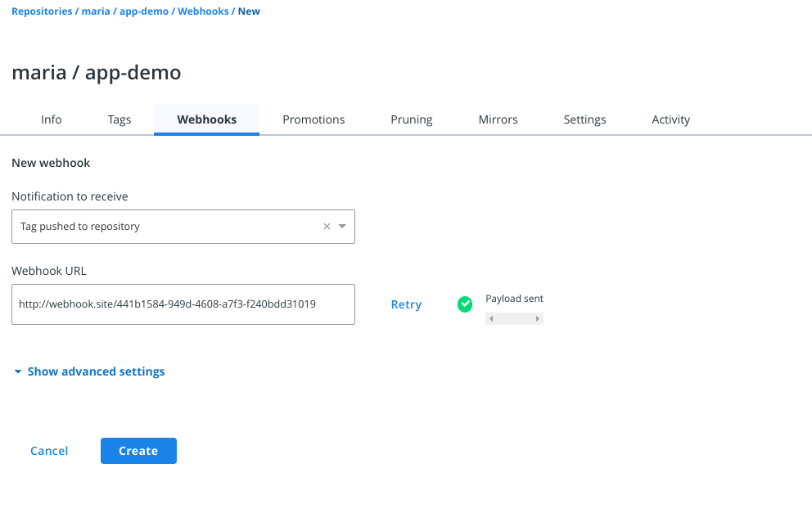Click the left arrow of the payload scrollbar
The image size is (812, 513).
(490, 319)
